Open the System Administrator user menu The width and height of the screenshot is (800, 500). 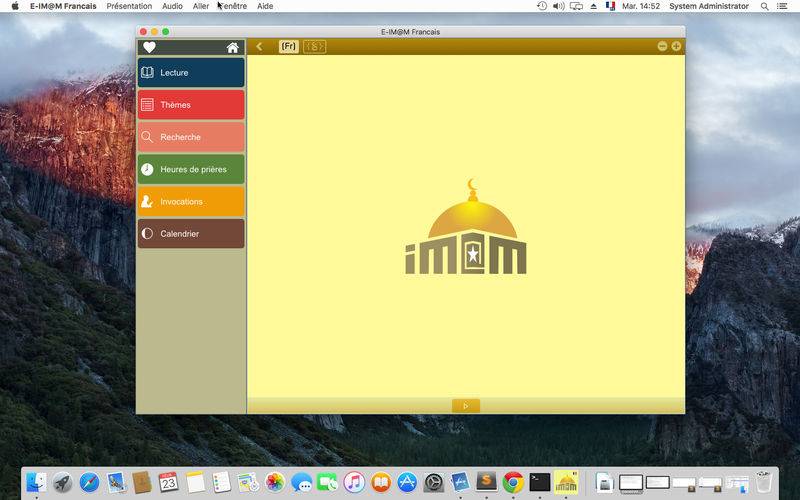click(x=709, y=6)
